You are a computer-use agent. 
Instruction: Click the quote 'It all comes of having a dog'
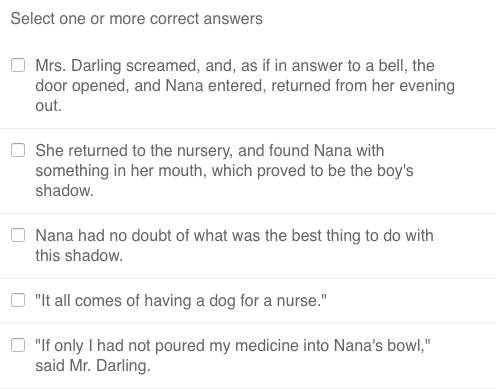(x=181, y=300)
